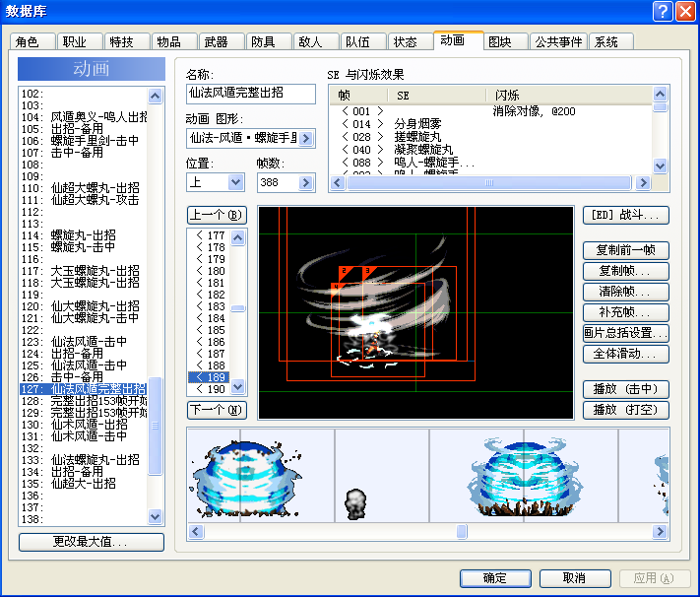Play the animation with 播放 (打空)
The width and height of the screenshot is (700, 597).
pyautogui.click(x=626, y=410)
